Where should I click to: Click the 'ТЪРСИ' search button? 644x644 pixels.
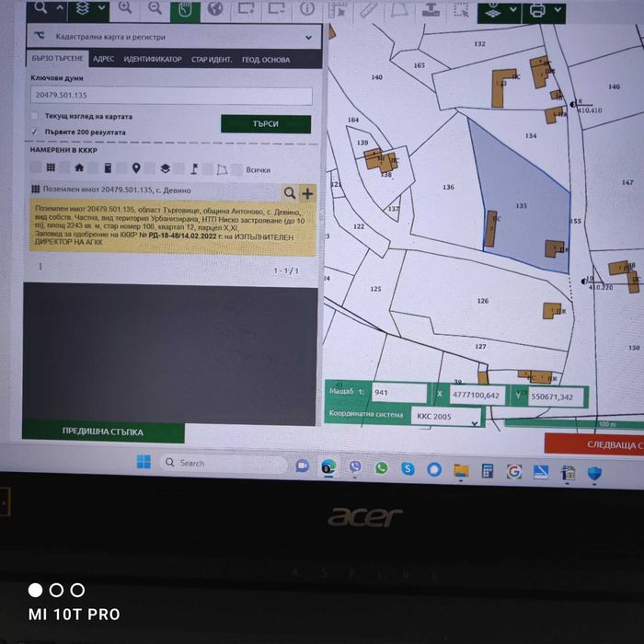pos(266,123)
